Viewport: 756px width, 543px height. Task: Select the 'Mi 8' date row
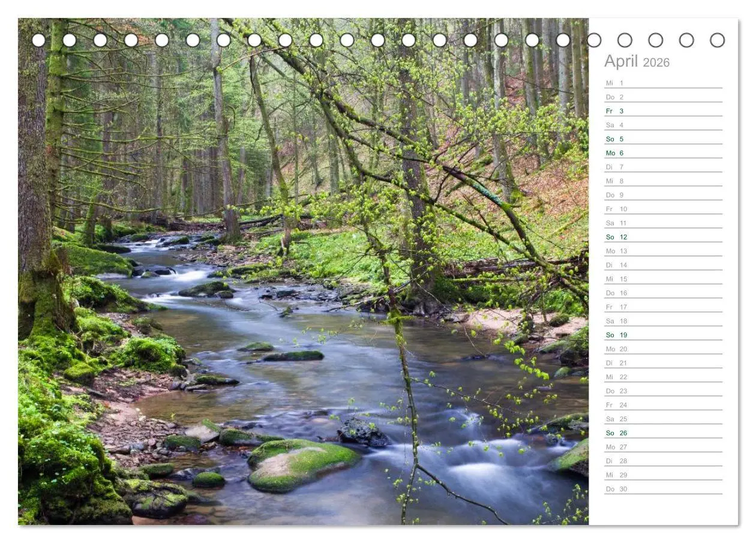[663, 180]
